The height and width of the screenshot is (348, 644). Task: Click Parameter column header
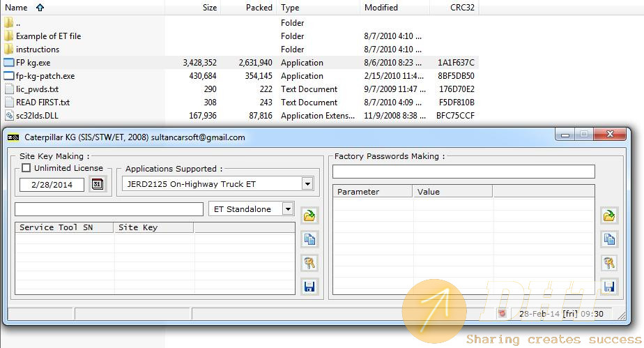(372, 192)
